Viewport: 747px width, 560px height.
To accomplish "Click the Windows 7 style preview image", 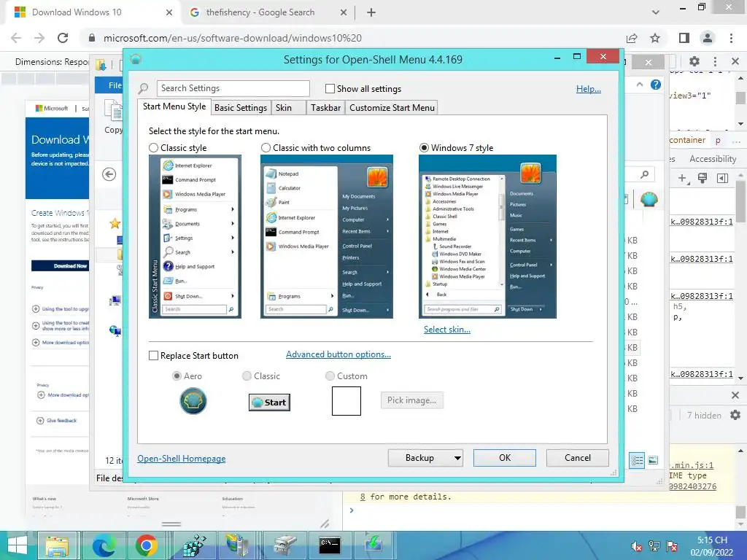I will coord(487,237).
